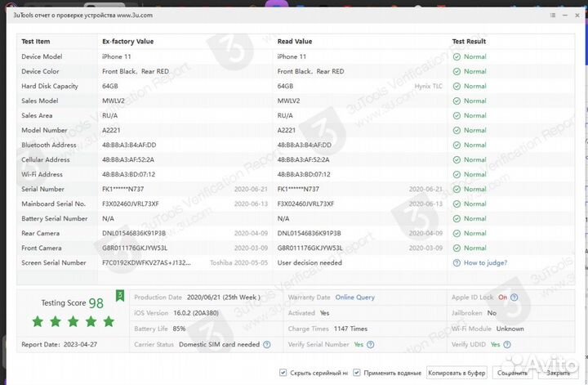The width and height of the screenshot is (588, 385).
Task: Click green check icon in Sales Model row
Action: (x=457, y=101)
